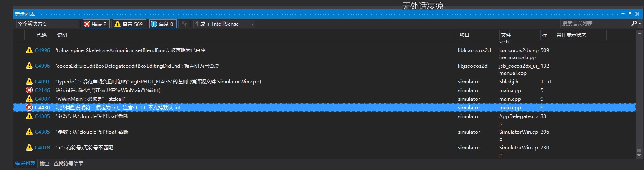Click the error icon on the C2146 row
The image size is (644, 170).
[29, 90]
